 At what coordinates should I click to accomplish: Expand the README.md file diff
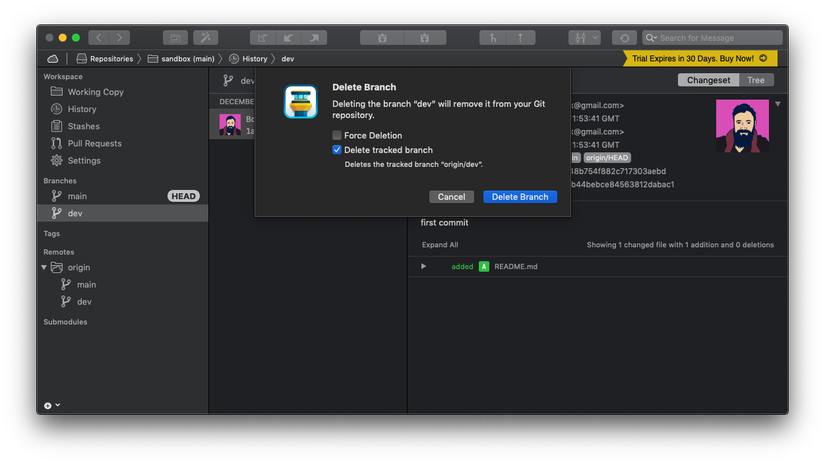[424, 267]
